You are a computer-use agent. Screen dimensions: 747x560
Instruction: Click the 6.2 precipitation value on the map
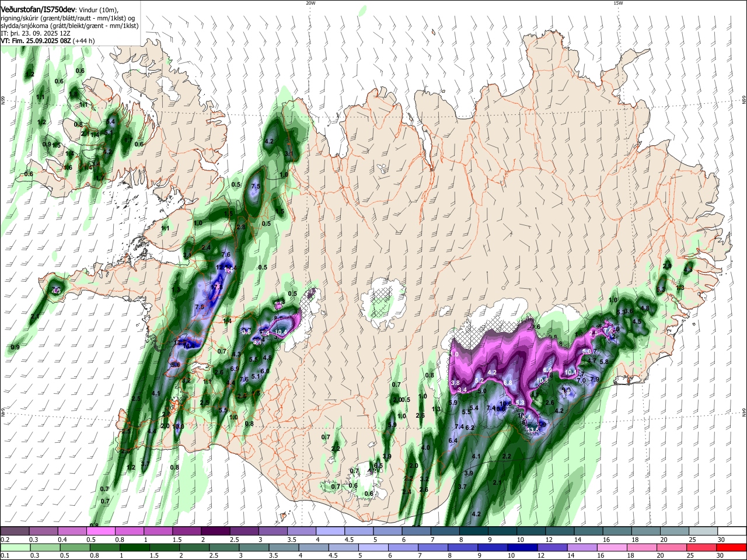(470, 428)
